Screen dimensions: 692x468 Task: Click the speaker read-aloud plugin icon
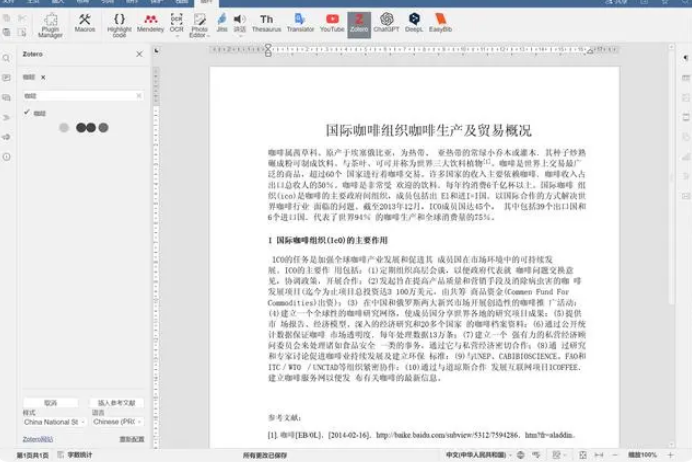click(x=240, y=23)
